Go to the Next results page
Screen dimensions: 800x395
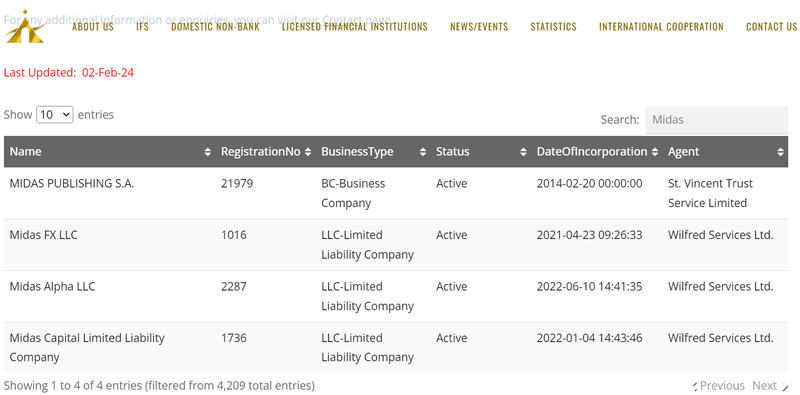pyautogui.click(x=770, y=386)
